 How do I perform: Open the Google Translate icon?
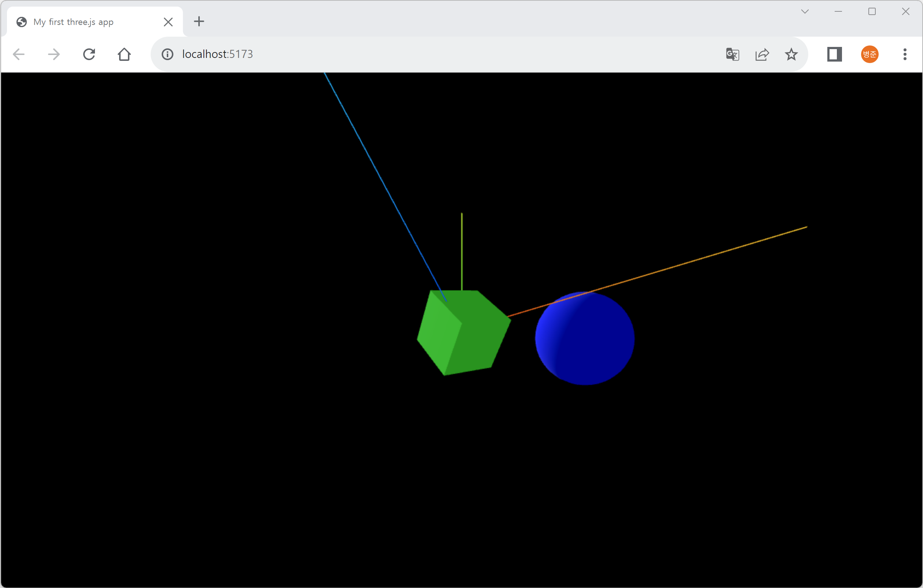tap(732, 54)
